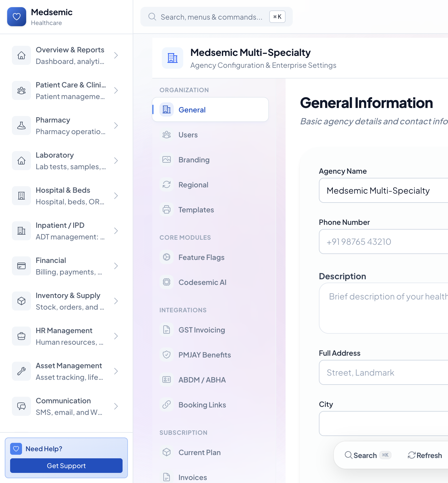Open the Booking Links integration

(202, 405)
